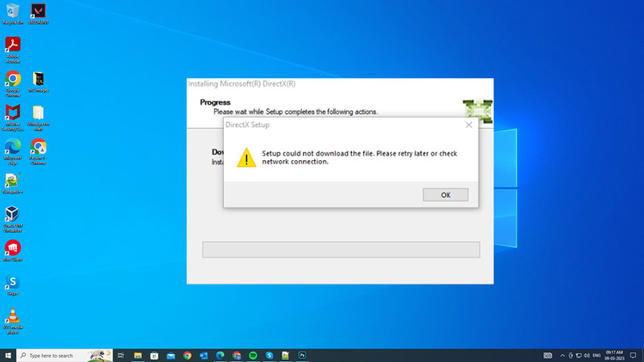Screen dimensions: 644x362
Task: Open the Windows Start menu
Action: [x=8, y=356]
